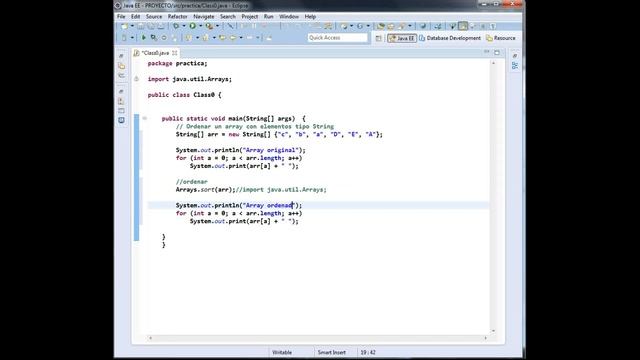640x360 pixels.
Task: Open the Edit menu
Action: click(136, 17)
